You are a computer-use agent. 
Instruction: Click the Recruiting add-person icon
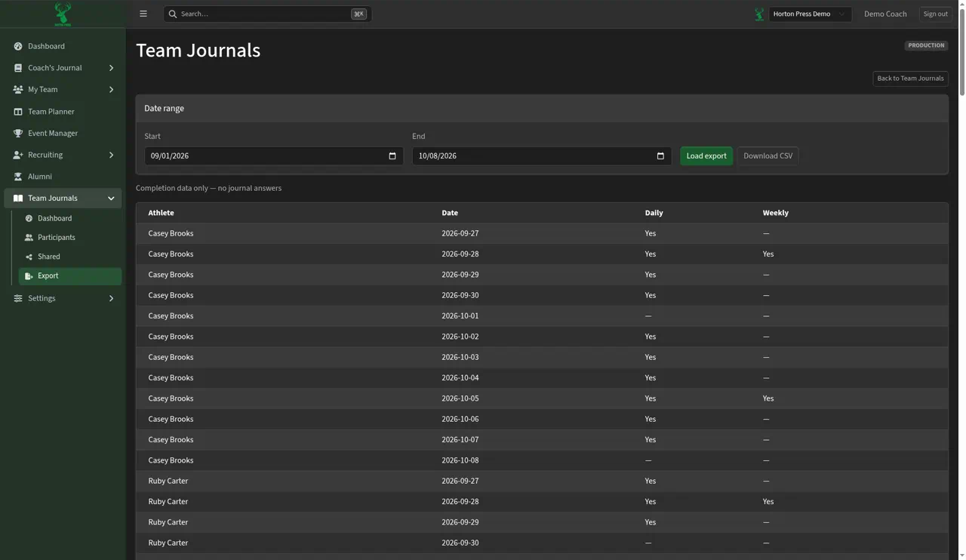(18, 155)
